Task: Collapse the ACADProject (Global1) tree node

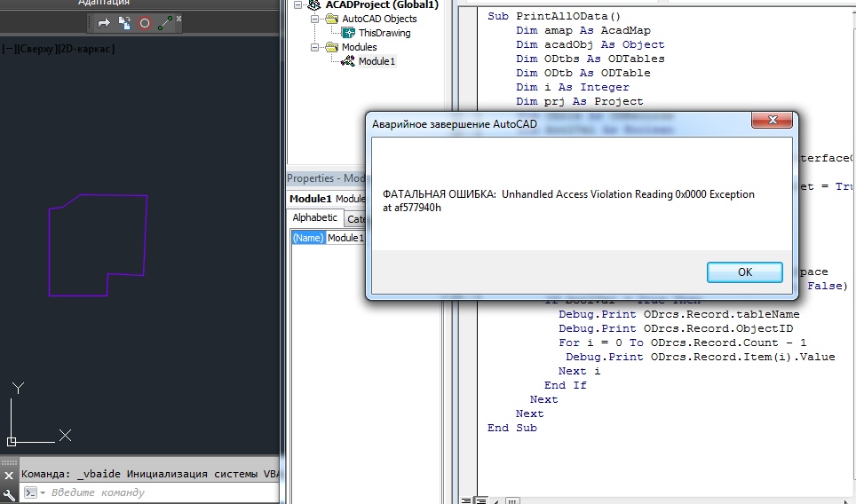Action: pyautogui.click(x=297, y=5)
